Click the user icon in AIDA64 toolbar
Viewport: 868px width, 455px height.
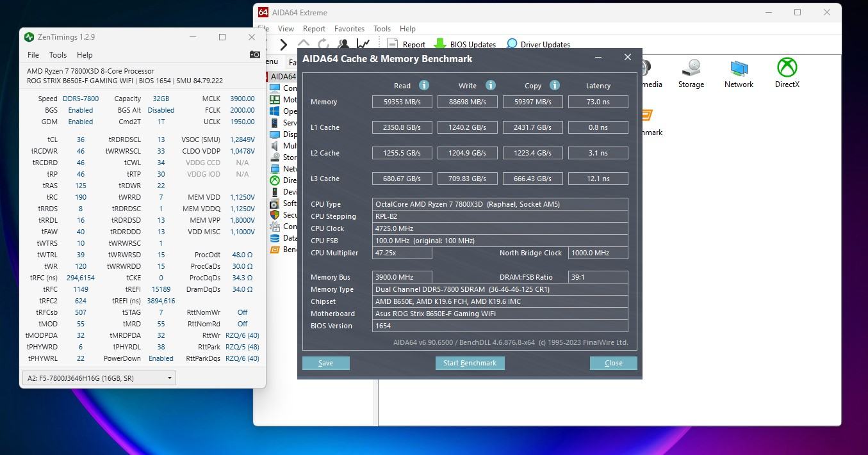[343, 44]
